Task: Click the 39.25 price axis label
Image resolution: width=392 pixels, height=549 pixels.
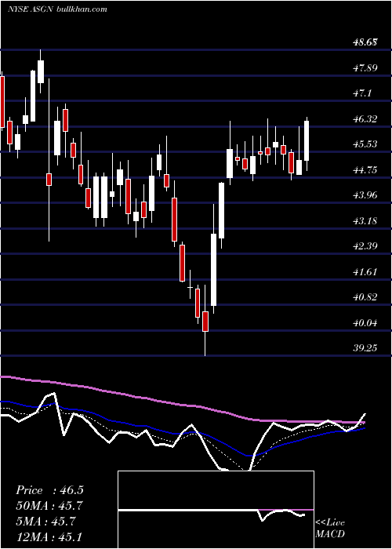Action: (x=365, y=348)
